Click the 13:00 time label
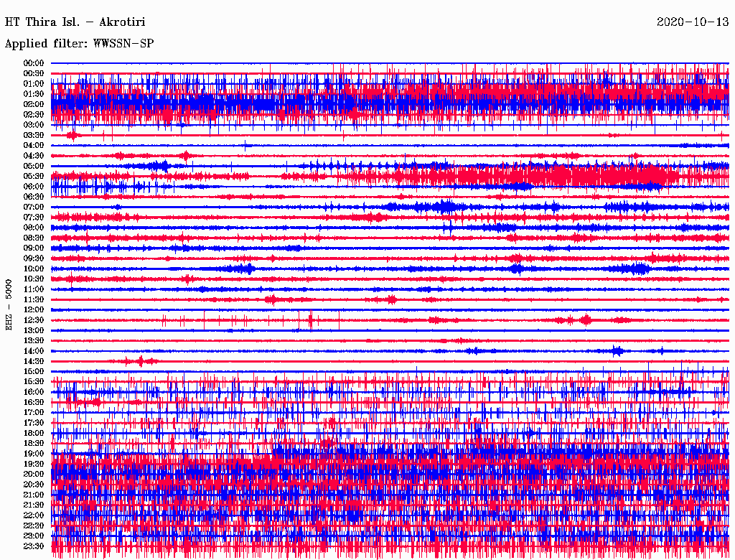This screenshot has height=560, width=735. pyautogui.click(x=34, y=331)
